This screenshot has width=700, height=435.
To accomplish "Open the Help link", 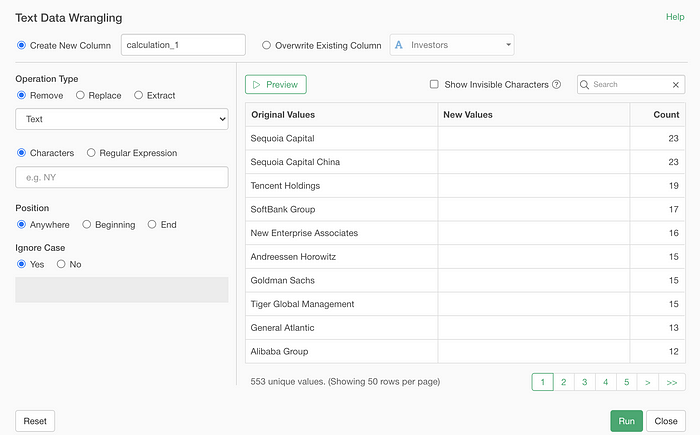I will (675, 17).
